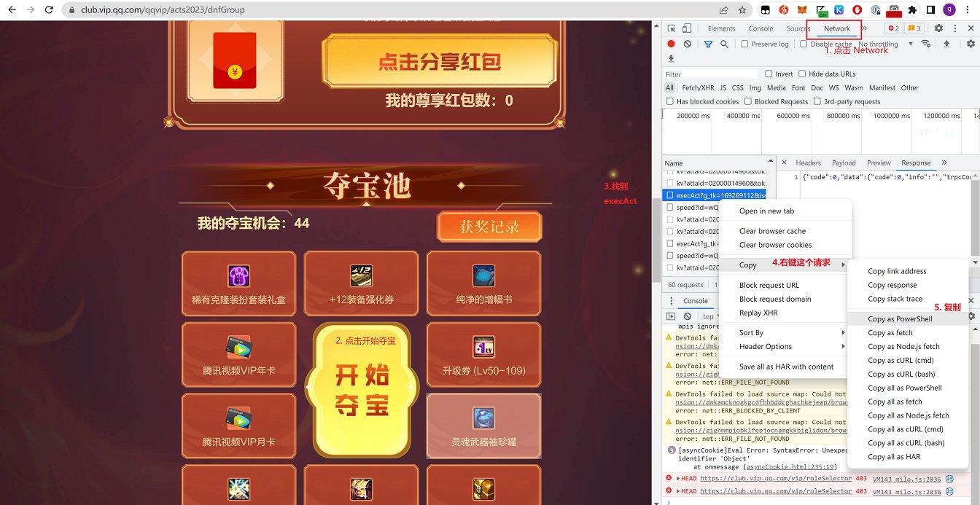Enable the Disable cache checkbox
980x505 pixels.
pos(804,44)
